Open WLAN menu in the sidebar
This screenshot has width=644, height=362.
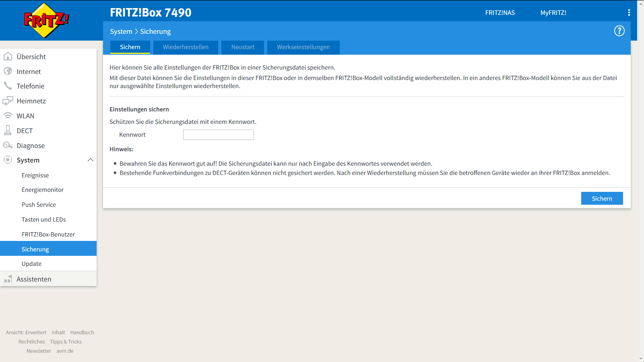(x=48, y=116)
